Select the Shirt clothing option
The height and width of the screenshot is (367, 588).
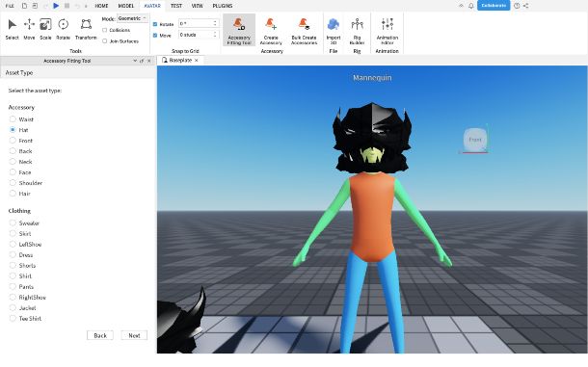tap(13, 275)
